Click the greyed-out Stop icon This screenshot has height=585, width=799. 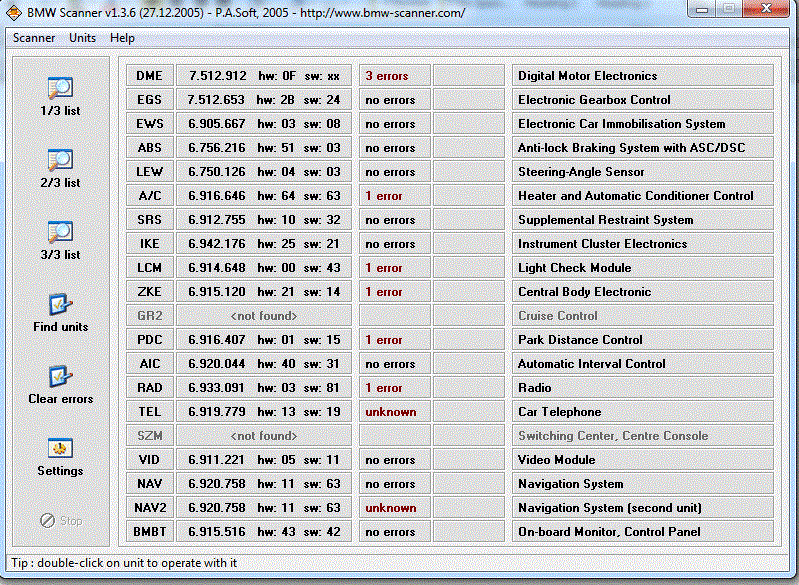(47, 520)
